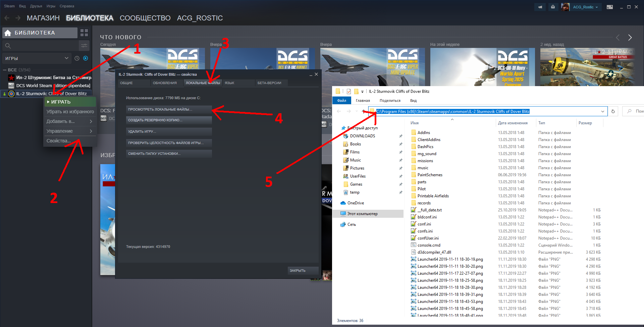
Task: Open the DCS UH-1H Huey news thumbnail
Action: tap(483, 67)
